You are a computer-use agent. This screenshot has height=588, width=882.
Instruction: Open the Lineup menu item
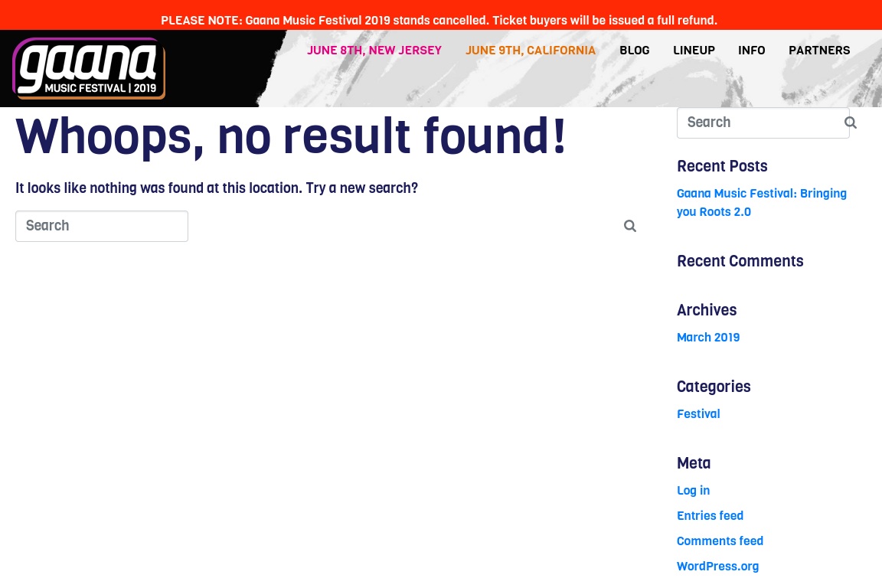pyautogui.click(x=694, y=50)
